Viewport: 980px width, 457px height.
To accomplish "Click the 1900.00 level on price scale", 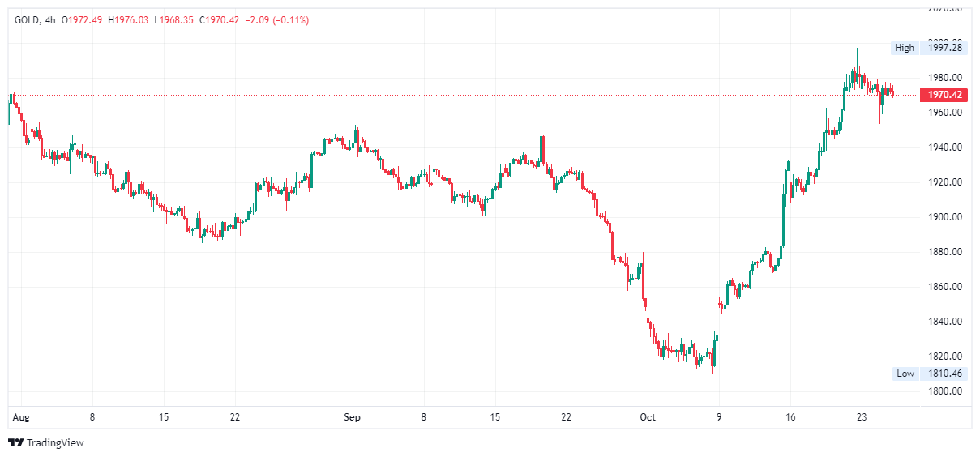I will [945, 217].
